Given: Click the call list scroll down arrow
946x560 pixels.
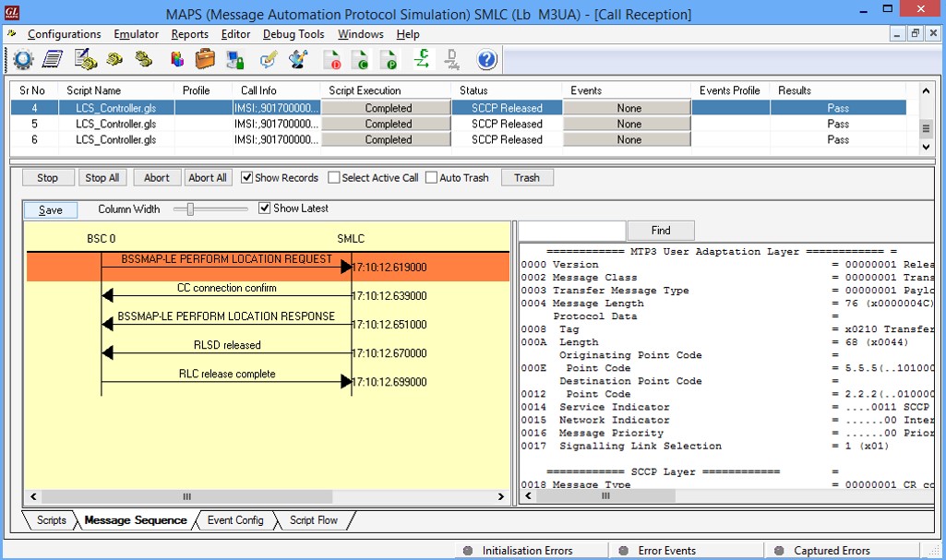Looking at the screenshot, I should pos(926,147).
